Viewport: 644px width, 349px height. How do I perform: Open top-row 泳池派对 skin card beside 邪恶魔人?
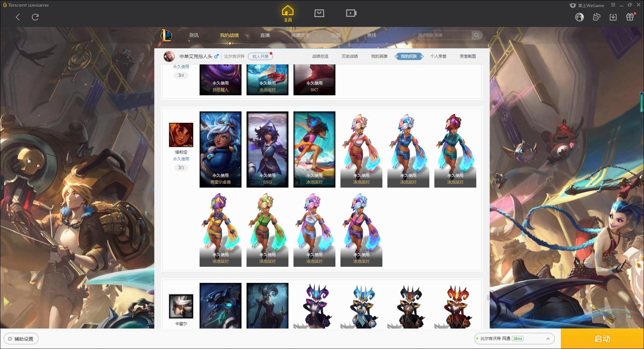(x=267, y=80)
